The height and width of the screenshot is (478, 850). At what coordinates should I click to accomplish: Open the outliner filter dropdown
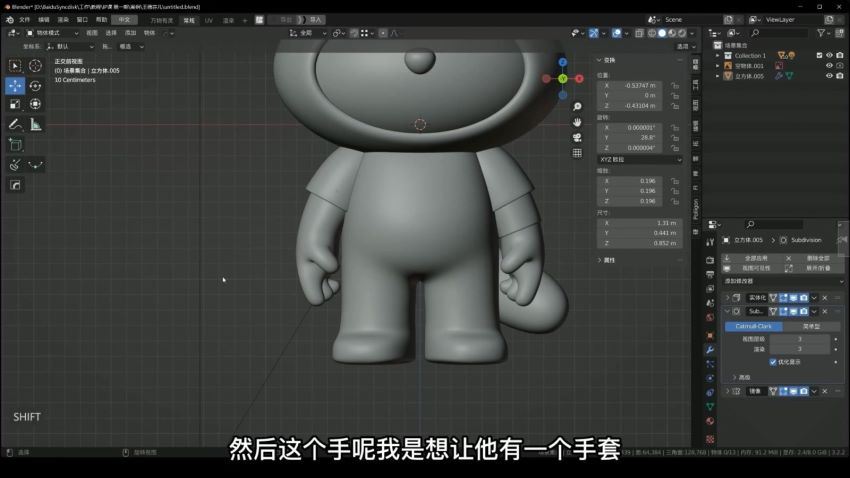[x=823, y=33]
